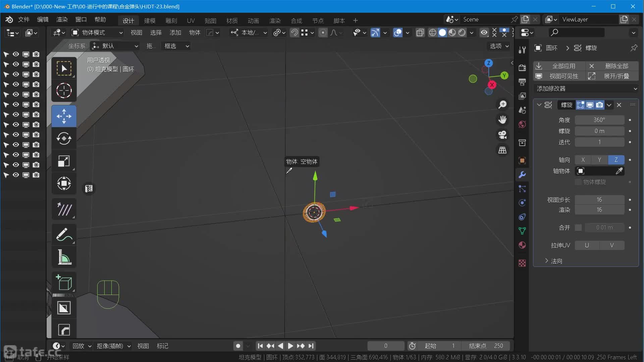Screen dimensions: 644x362
Task: Toggle camera view icon in viewport
Action: pos(502,135)
